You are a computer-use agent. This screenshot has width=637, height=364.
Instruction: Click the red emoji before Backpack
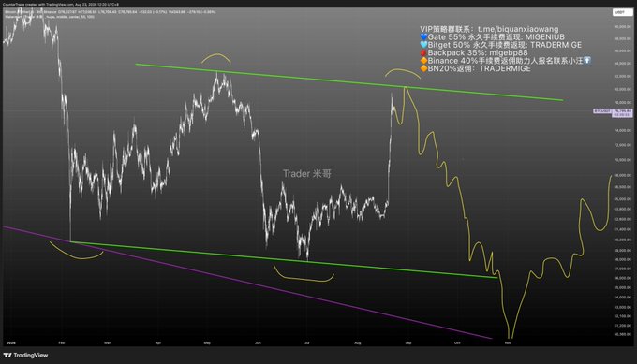point(423,52)
